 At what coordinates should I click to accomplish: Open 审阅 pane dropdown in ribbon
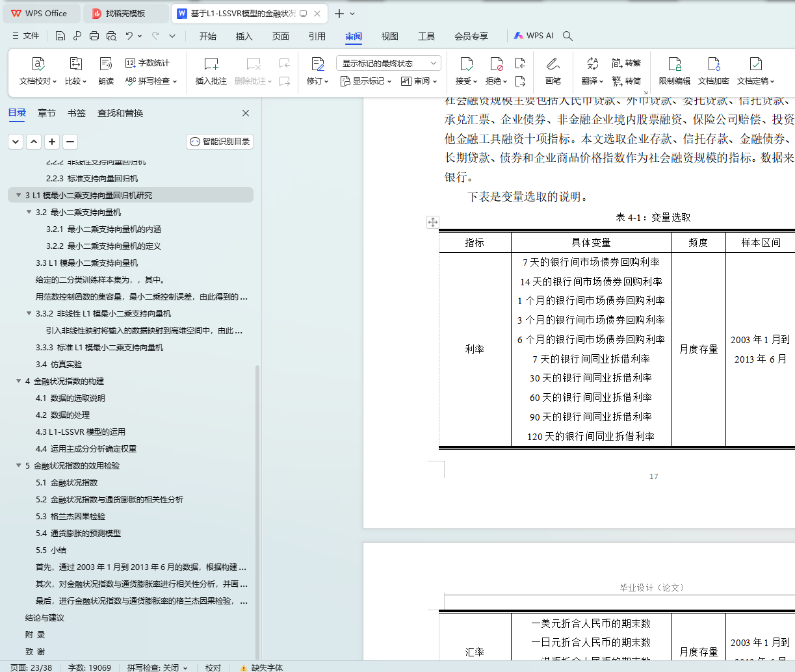pos(419,81)
